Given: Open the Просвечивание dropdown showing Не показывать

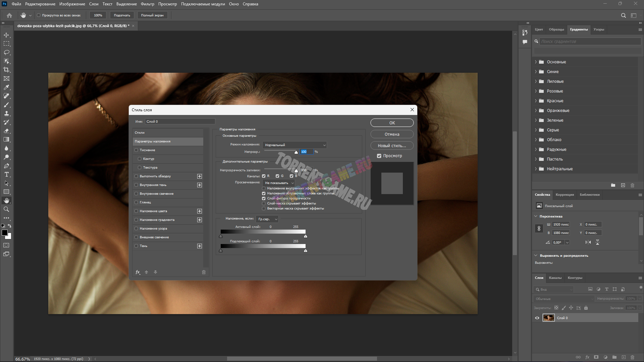Looking at the screenshot, I should 279,183.
